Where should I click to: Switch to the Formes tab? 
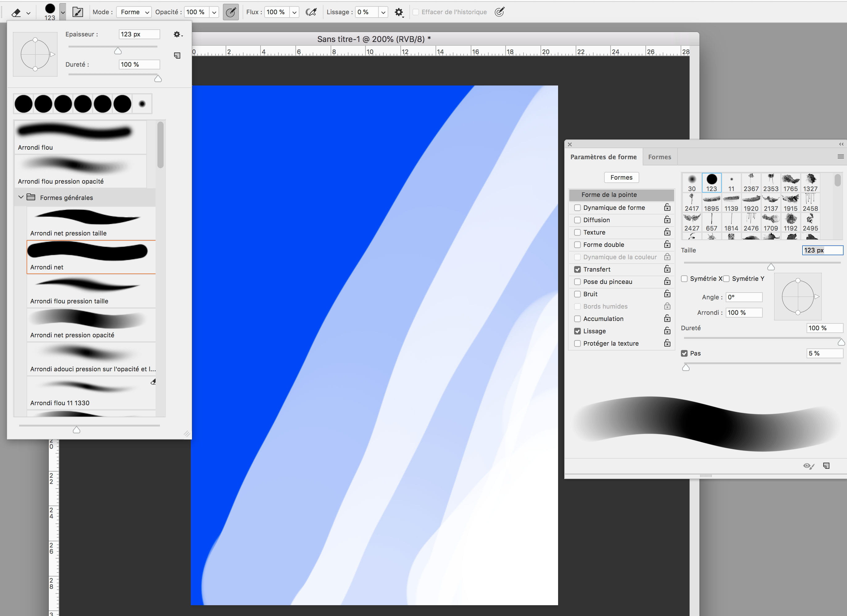(x=660, y=157)
